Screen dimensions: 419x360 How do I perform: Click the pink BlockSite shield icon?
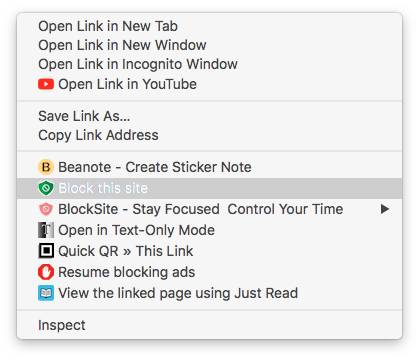coord(46,209)
